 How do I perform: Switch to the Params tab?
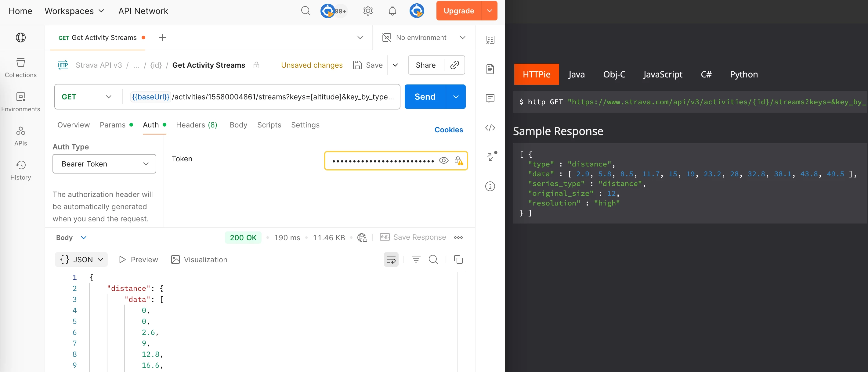click(116, 125)
